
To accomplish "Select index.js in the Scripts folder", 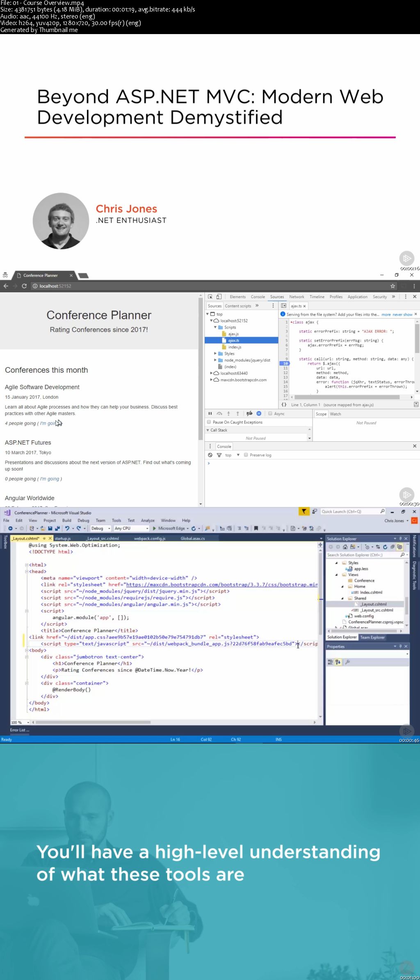I will [235, 347].
